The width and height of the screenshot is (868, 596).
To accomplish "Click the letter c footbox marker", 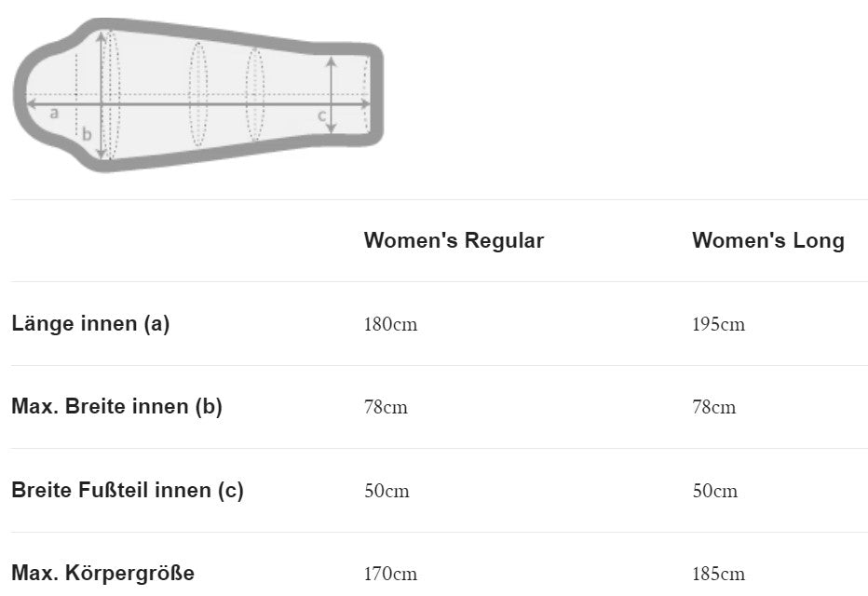I will pos(321,115).
